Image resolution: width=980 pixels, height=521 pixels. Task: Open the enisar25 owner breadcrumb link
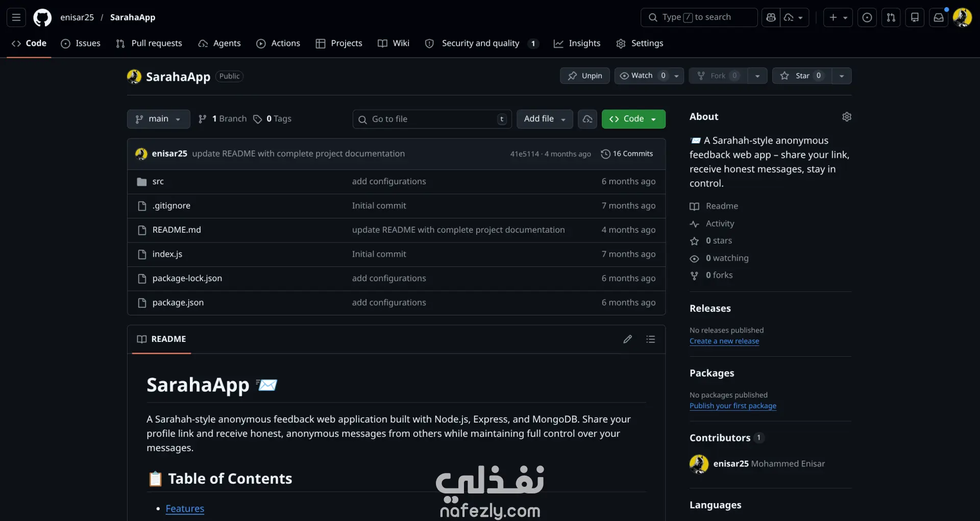pos(77,17)
